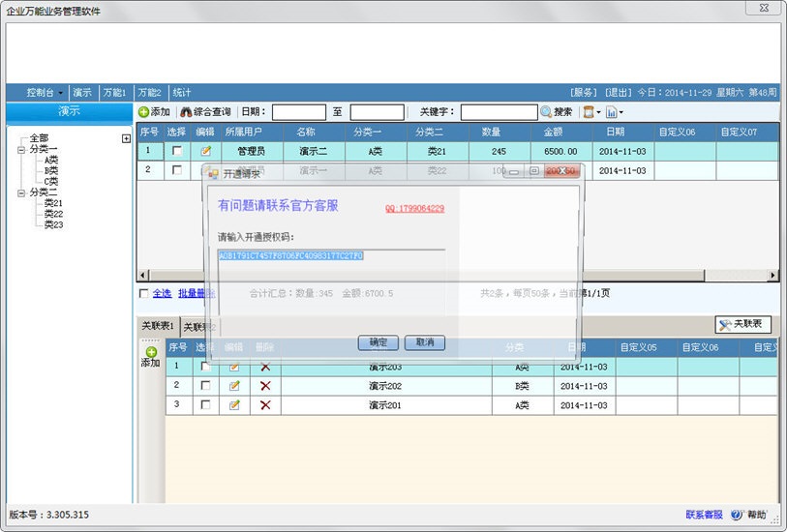Click the 关键字 keyword input field
The height and width of the screenshot is (532, 787).
click(x=499, y=112)
